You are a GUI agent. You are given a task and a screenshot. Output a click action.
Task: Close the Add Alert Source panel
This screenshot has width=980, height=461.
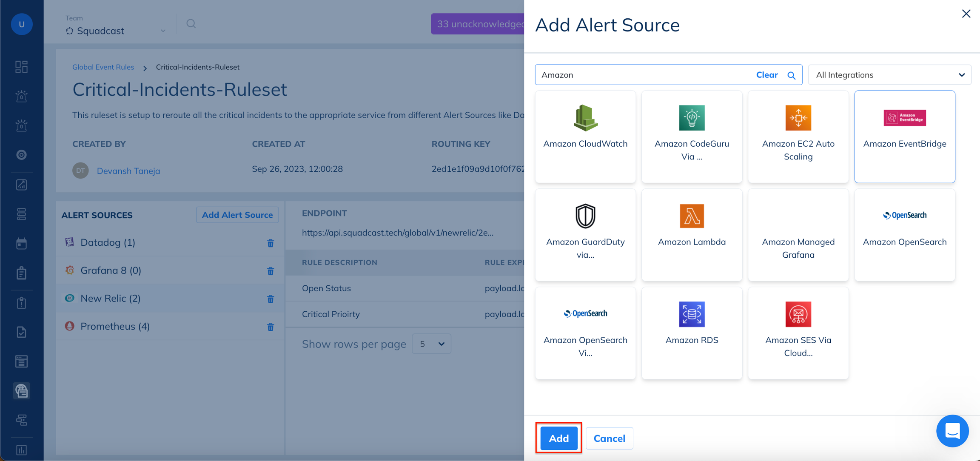pyautogui.click(x=966, y=14)
